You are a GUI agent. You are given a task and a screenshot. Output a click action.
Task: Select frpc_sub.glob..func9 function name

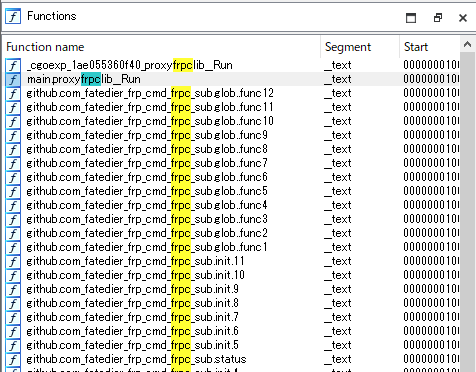147,135
